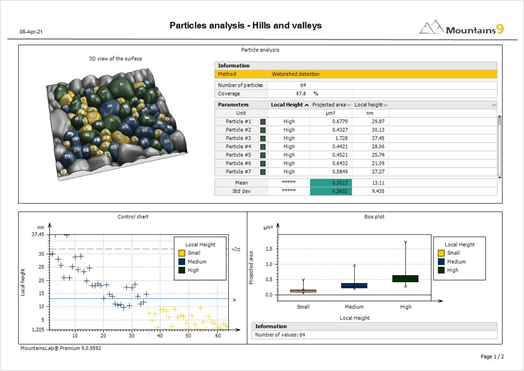
Task: Click the highlighted Std dev projected area cell
Action: tap(331, 191)
